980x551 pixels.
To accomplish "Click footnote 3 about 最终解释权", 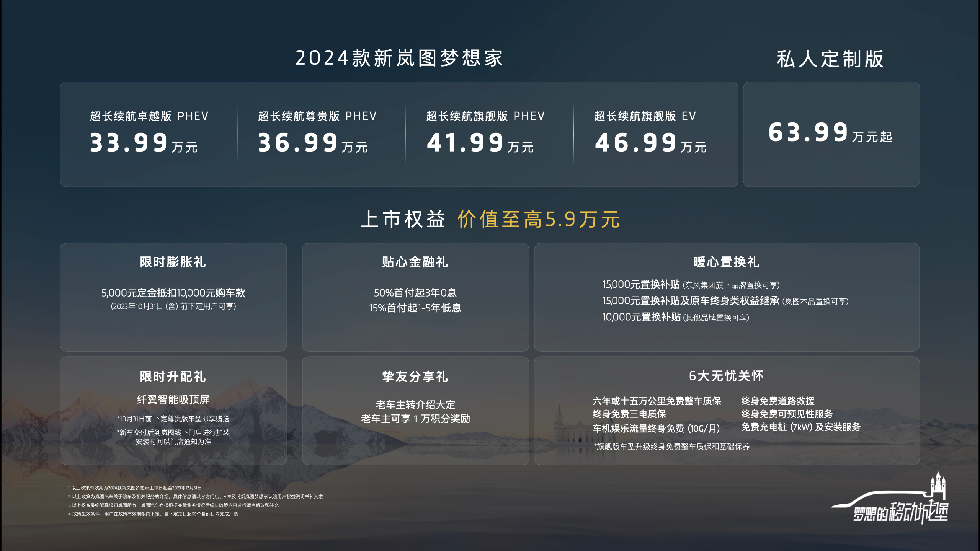I will pos(173,505).
